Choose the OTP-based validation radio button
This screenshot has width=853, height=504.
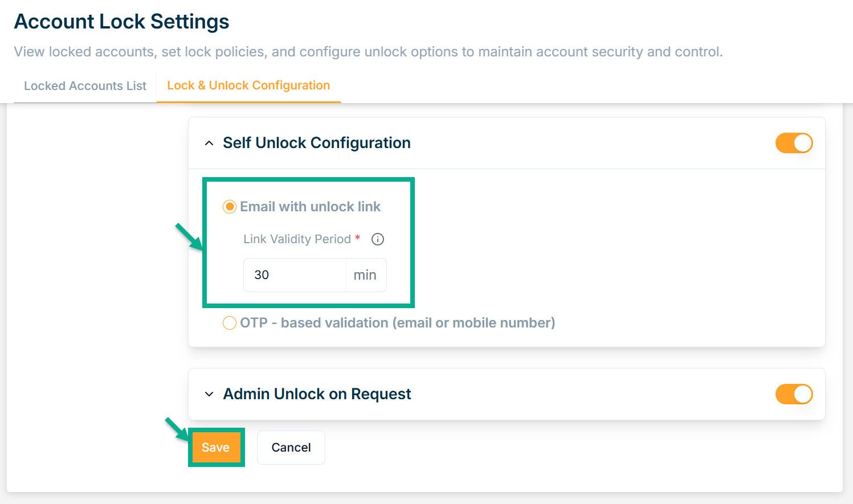click(230, 323)
